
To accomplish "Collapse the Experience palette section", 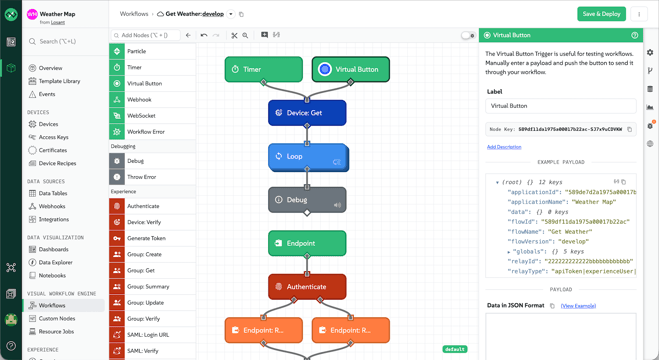I will coord(153,192).
